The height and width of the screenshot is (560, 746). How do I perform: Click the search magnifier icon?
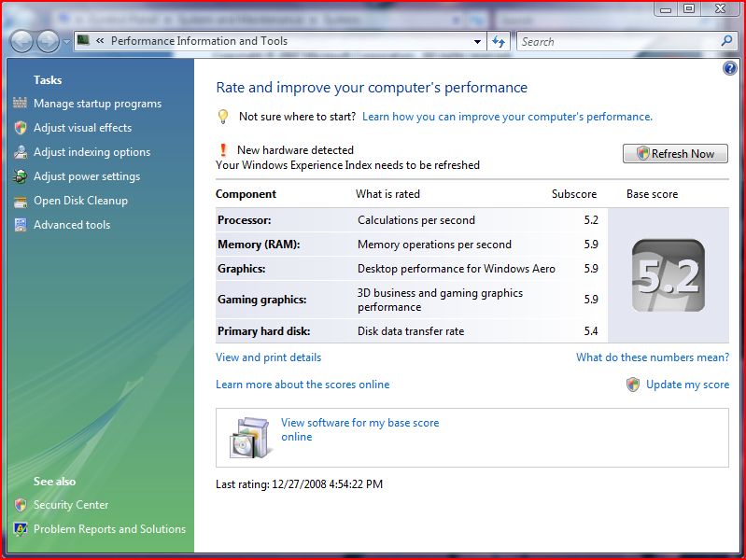tap(727, 41)
